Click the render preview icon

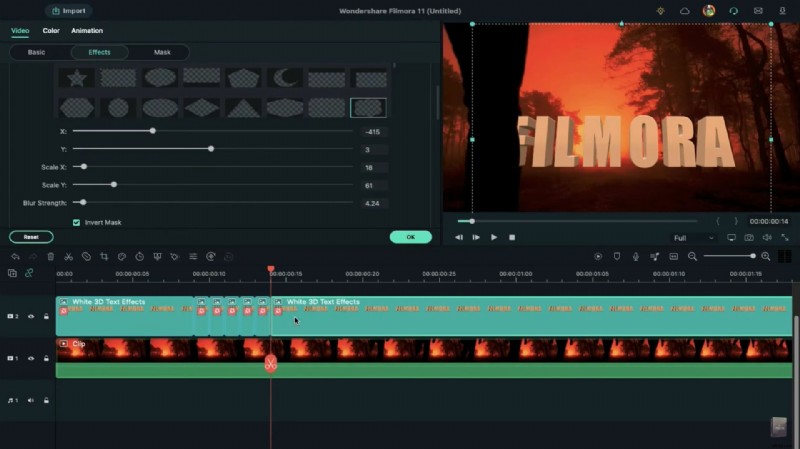[598, 256]
